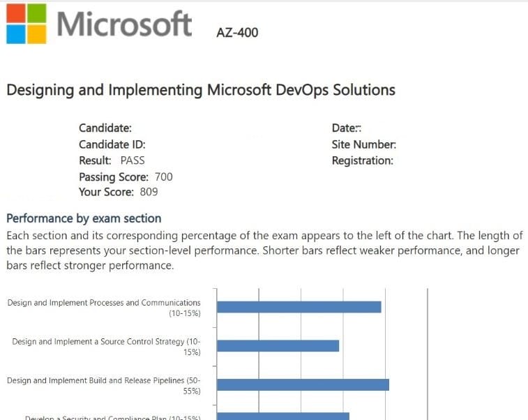Click the Source Control Strategy section label
528x420 pixels.
(106, 347)
